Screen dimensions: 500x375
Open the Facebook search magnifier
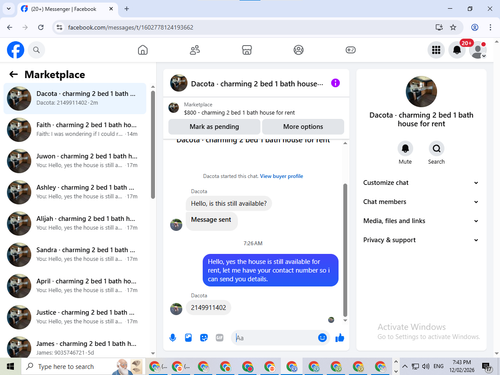[36, 50]
